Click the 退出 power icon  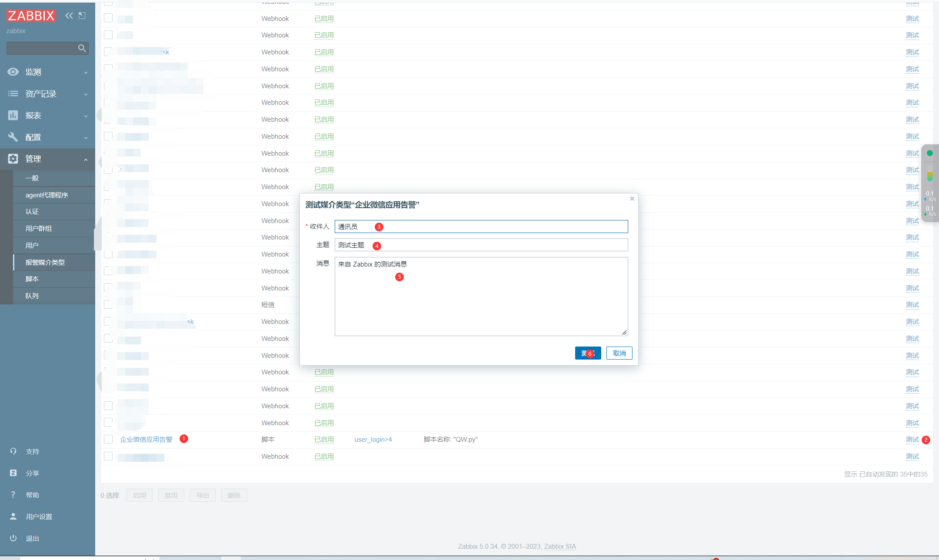(13, 538)
